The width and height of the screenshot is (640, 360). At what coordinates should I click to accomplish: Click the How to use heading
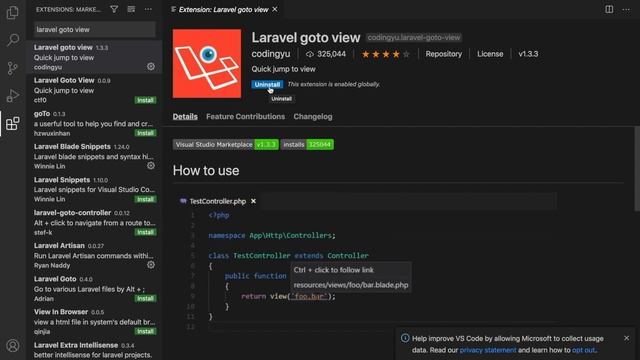click(206, 171)
